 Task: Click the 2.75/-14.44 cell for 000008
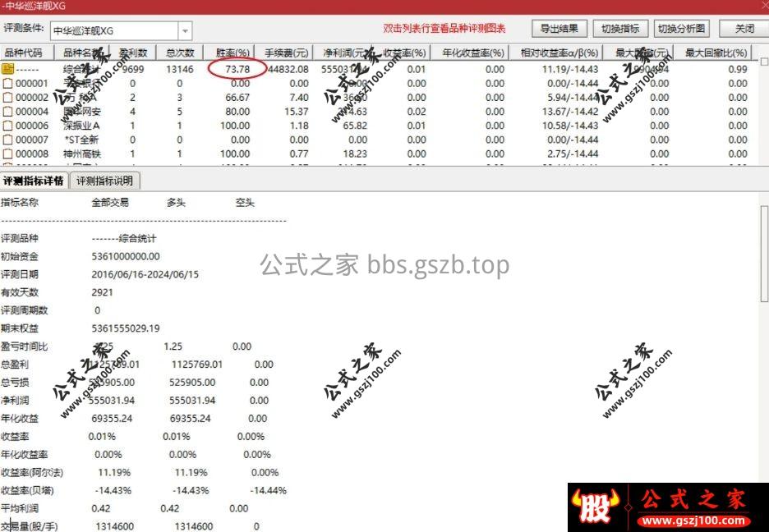pos(573,154)
